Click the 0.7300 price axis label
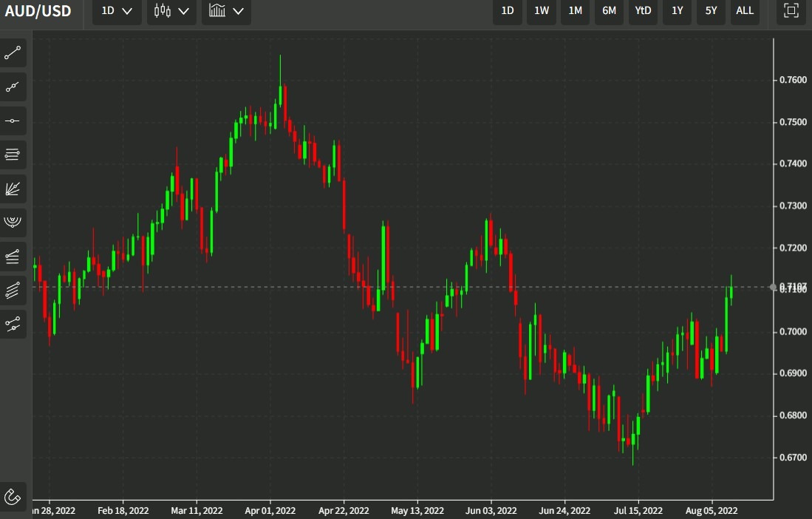Screen dimensions: 812x519 tap(793, 206)
